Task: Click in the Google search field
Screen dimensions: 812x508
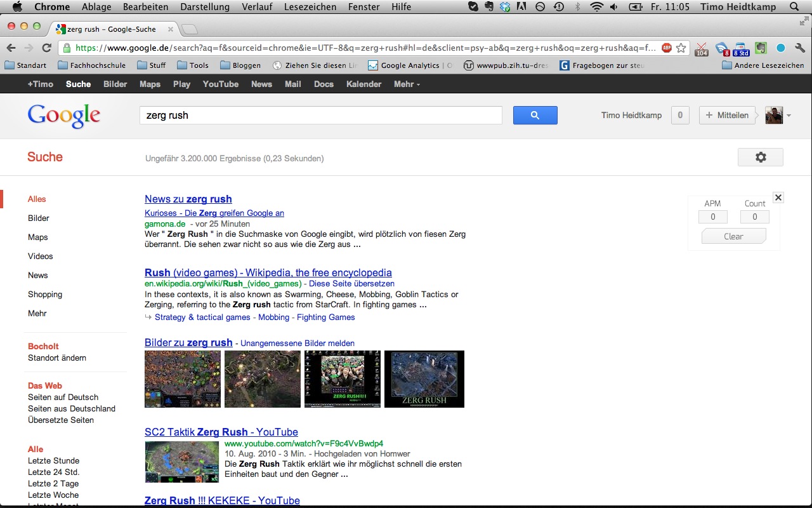Action: (320, 115)
